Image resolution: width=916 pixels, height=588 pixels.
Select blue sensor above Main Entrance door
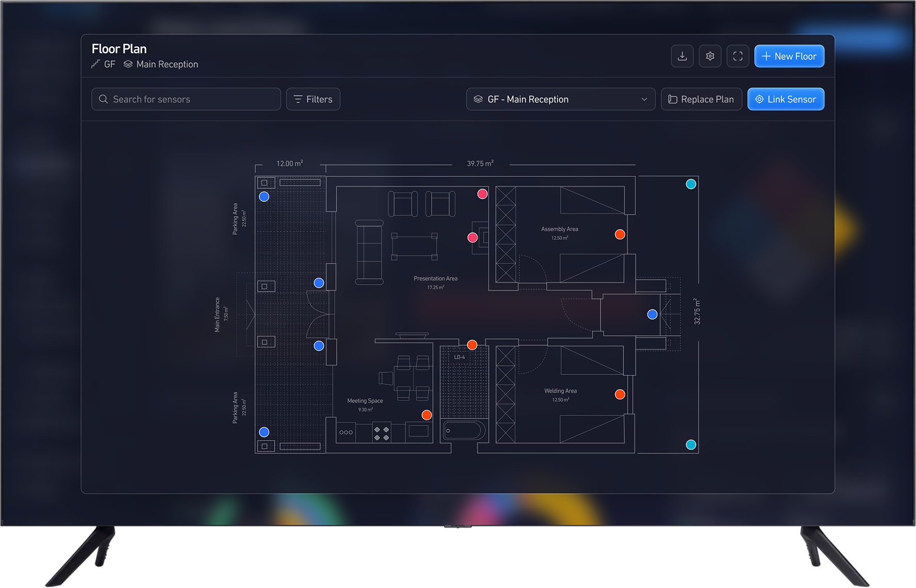coord(319,283)
